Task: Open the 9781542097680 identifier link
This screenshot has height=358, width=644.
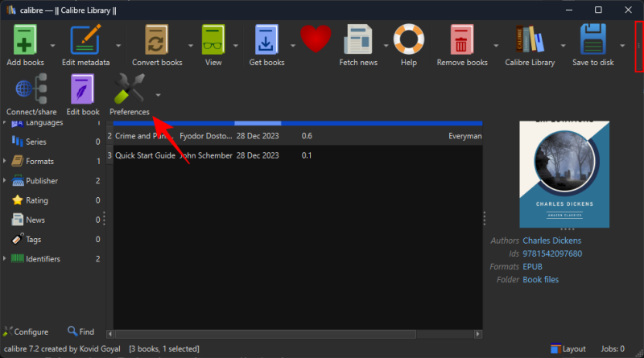Action: click(x=552, y=253)
